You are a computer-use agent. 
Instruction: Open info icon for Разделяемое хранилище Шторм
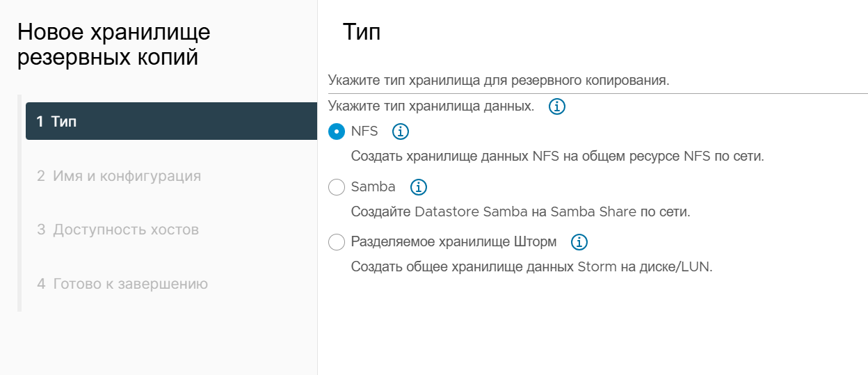tap(579, 242)
